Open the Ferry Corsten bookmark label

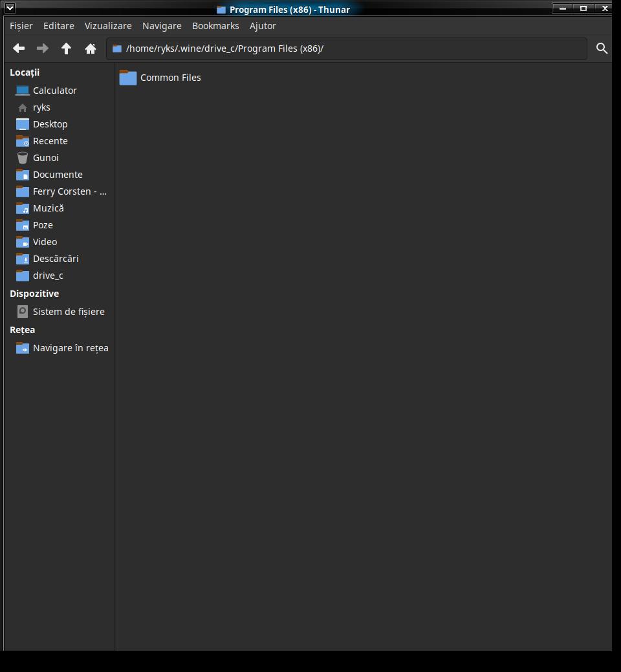(70, 191)
